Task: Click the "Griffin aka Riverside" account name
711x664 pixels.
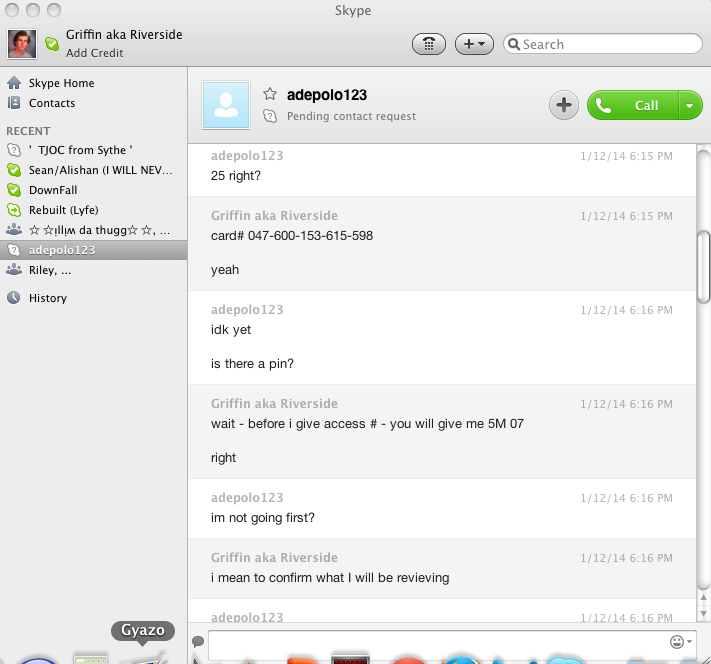Action: coord(124,34)
